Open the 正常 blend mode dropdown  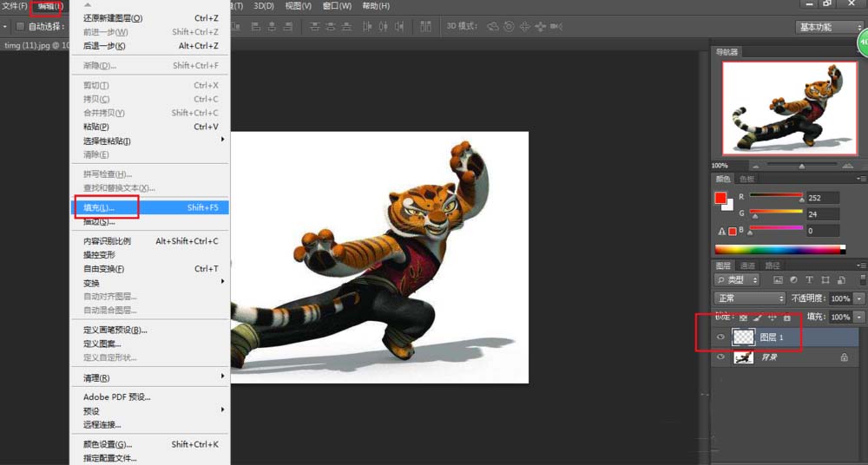(x=749, y=298)
